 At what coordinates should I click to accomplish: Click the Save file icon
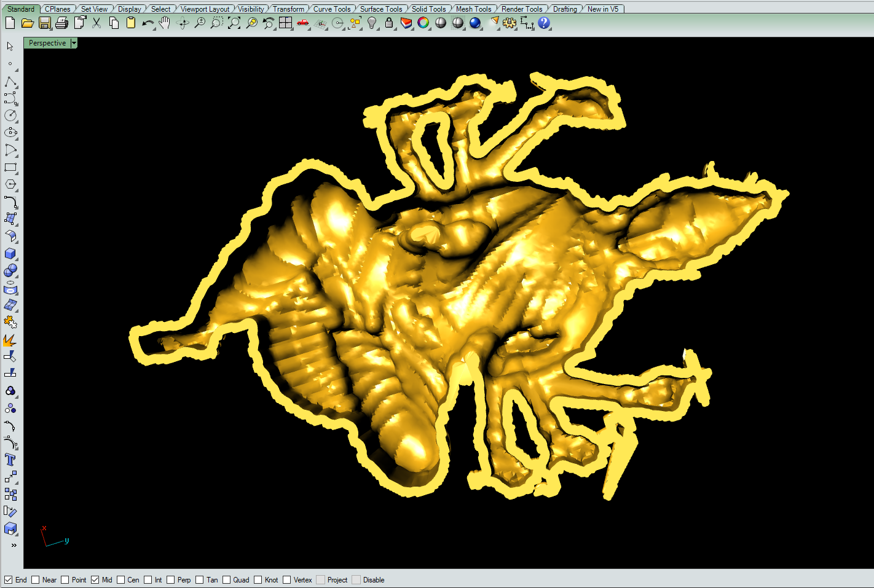click(x=44, y=23)
